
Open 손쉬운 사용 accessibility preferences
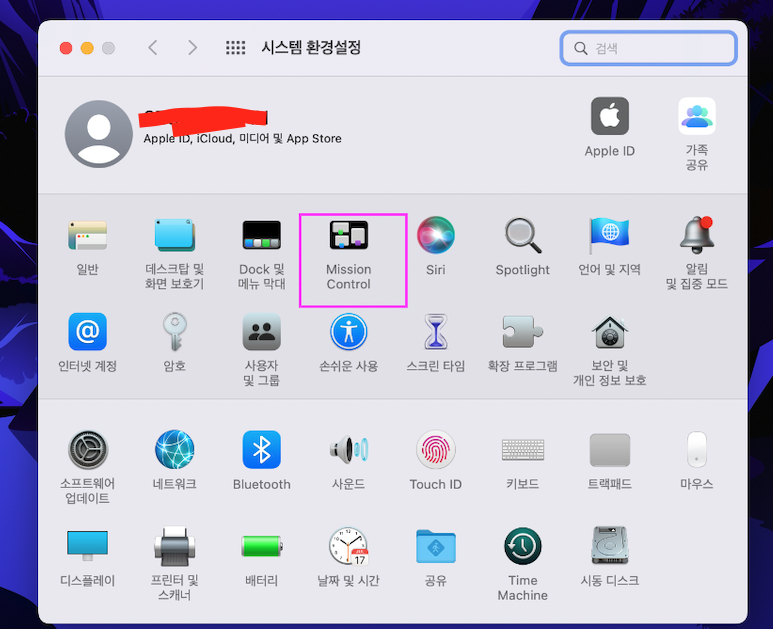pos(349,331)
